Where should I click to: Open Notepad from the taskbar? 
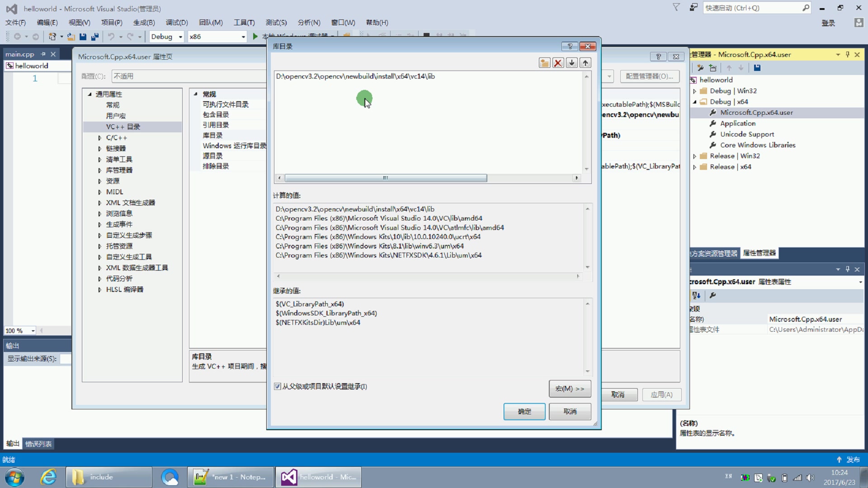[x=230, y=477]
